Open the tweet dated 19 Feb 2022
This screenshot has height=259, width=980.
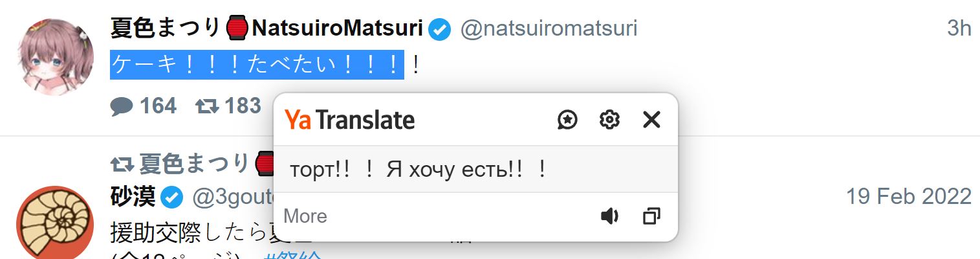[x=908, y=196]
